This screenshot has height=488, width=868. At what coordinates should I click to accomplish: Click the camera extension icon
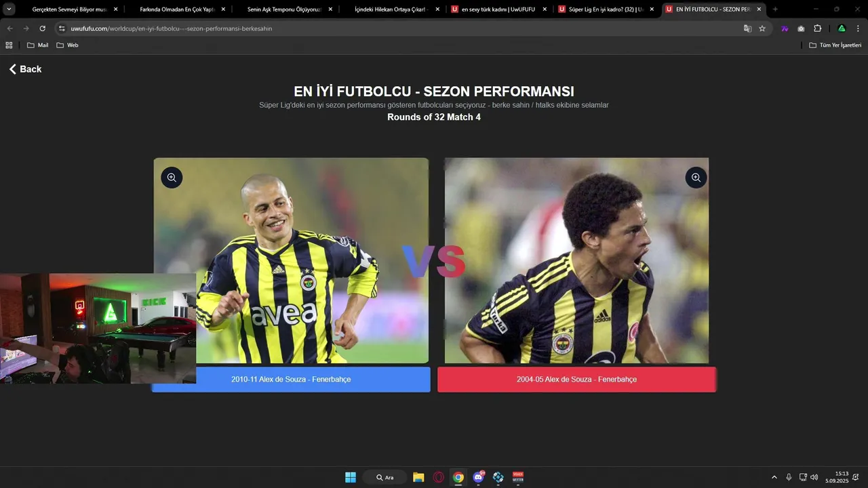point(801,28)
